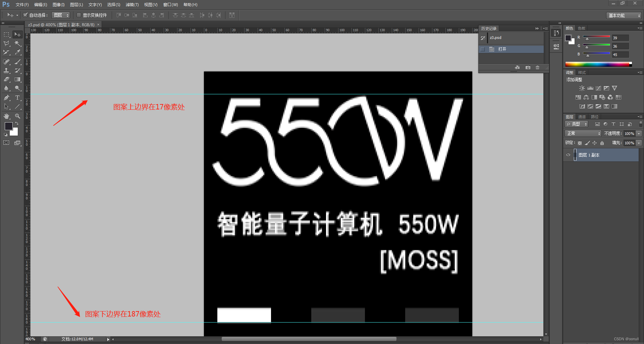The width and height of the screenshot is (644, 344).
Task: Open the 填充 fill arrow
Action: [639, 143]
